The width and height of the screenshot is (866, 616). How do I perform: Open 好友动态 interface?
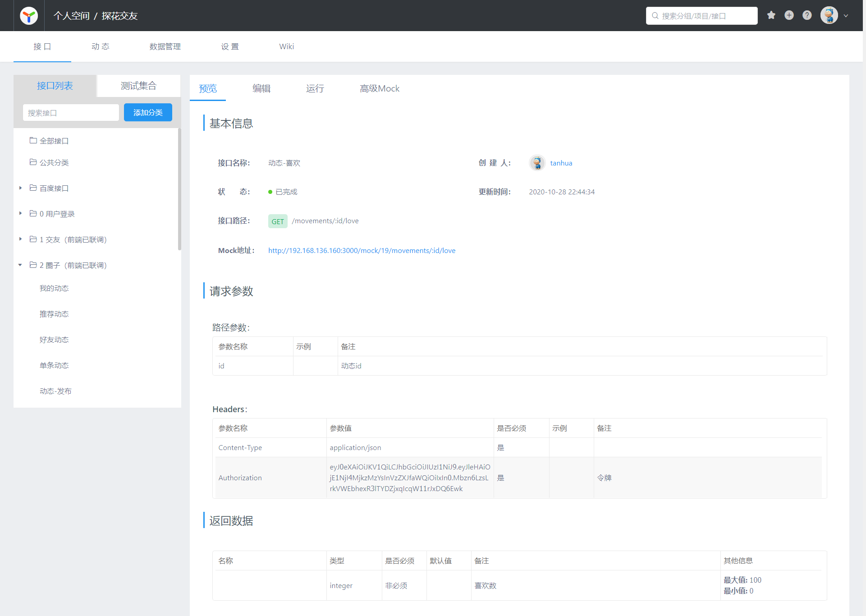54,340
